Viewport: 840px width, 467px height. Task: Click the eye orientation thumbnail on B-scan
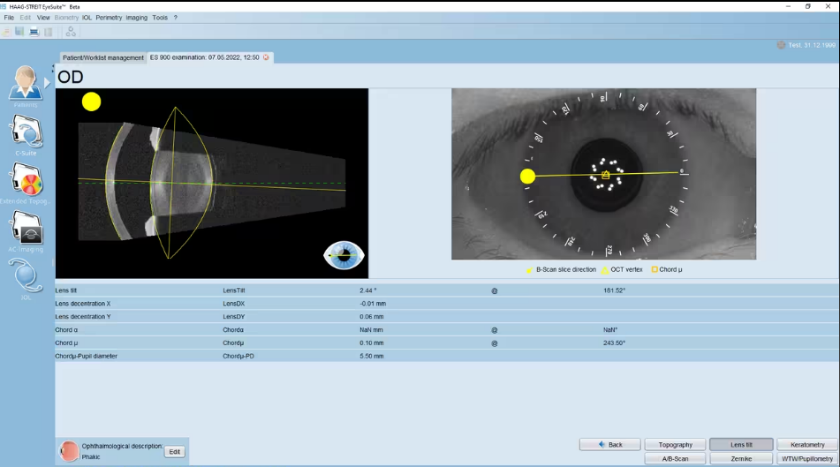coord(343,255)
